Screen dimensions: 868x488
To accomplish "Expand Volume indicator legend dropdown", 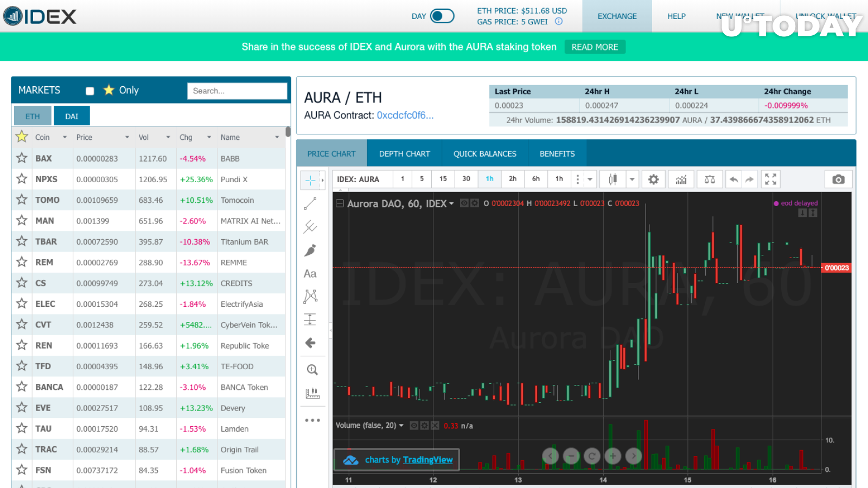I will tap(401, 426).
